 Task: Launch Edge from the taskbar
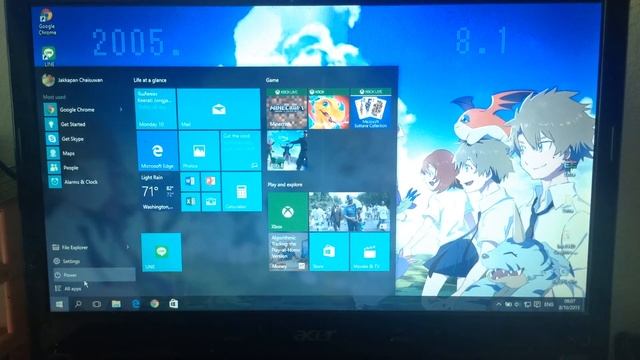[136, 304]
